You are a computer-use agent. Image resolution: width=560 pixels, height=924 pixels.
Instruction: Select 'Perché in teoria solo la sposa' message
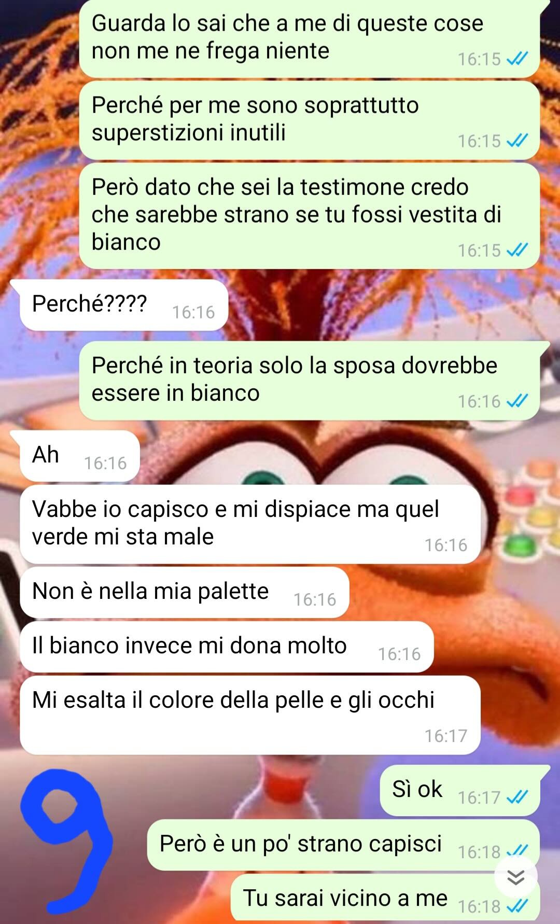point(310,381)
